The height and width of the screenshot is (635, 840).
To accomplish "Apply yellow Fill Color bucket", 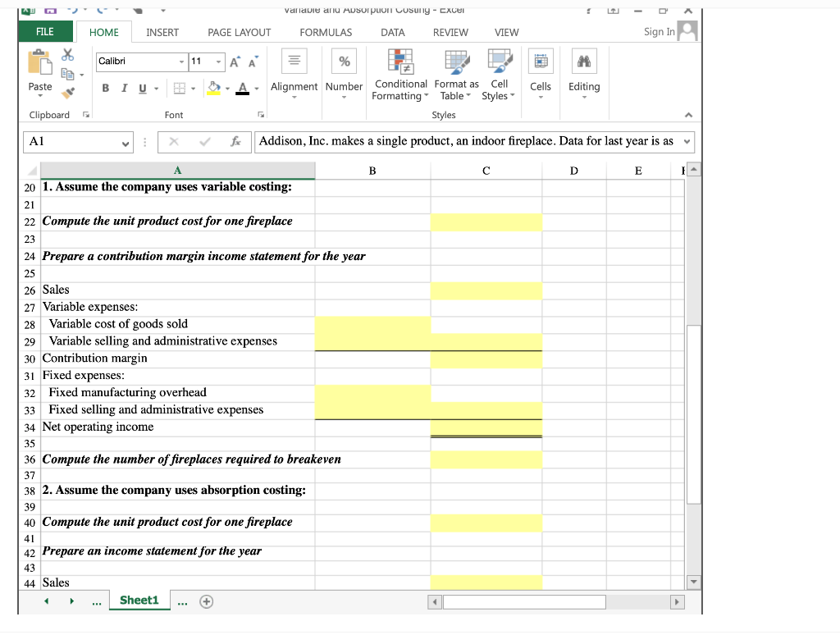I will 214,88.
